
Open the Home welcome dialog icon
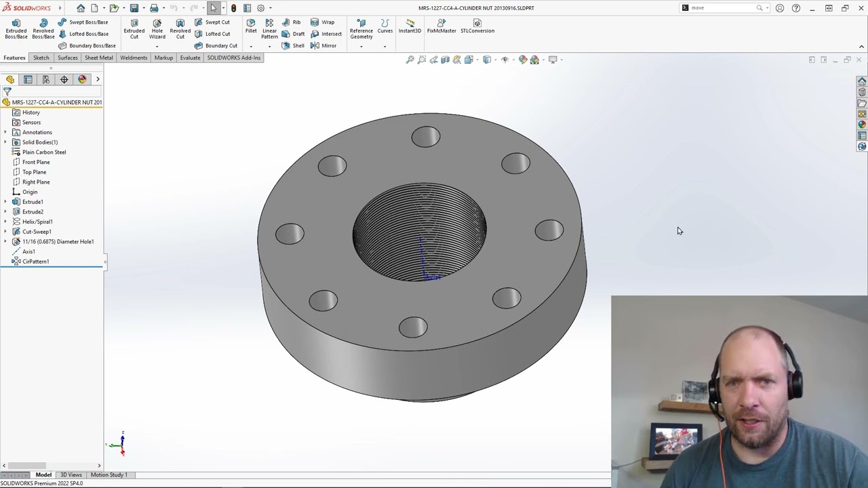click(x=81, y=8)
